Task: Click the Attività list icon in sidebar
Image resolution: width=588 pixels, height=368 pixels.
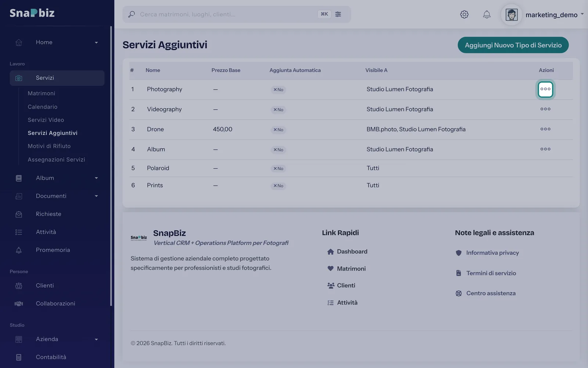Action: [x=19, y=232]
